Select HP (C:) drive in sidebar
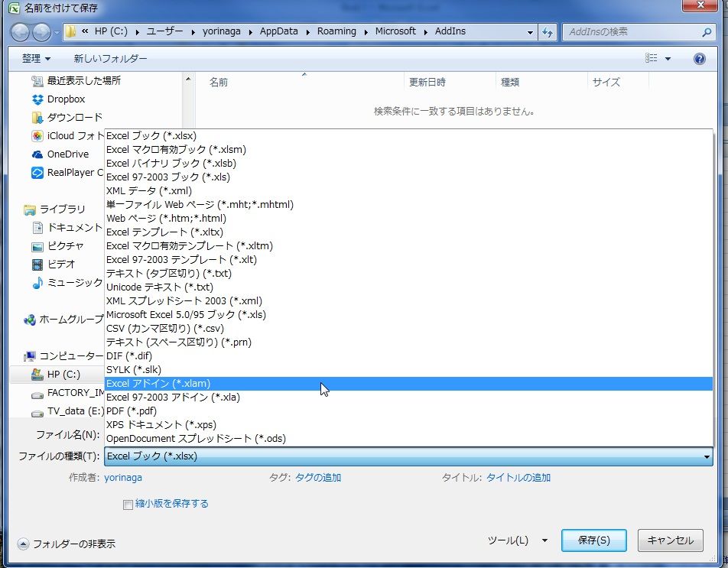This screenshot has width=728, height=568. pyautogui.click(x=56, y=375)
